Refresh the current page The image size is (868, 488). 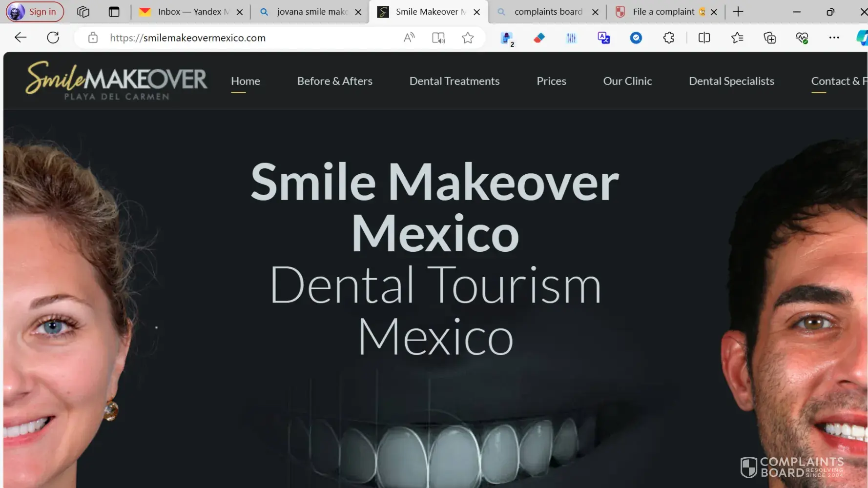[53, 38]
